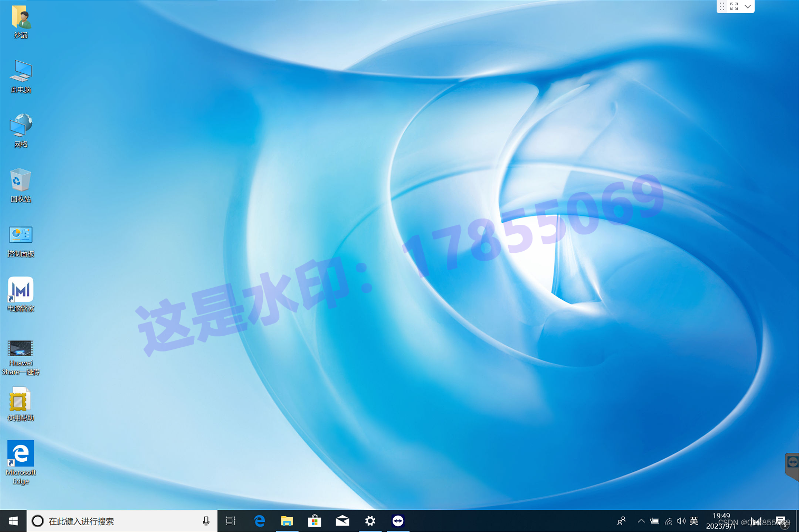Viewport: 799px width, 532px height.
Task: Select the 网络 desktop icon
Action: tap(21, 131)
